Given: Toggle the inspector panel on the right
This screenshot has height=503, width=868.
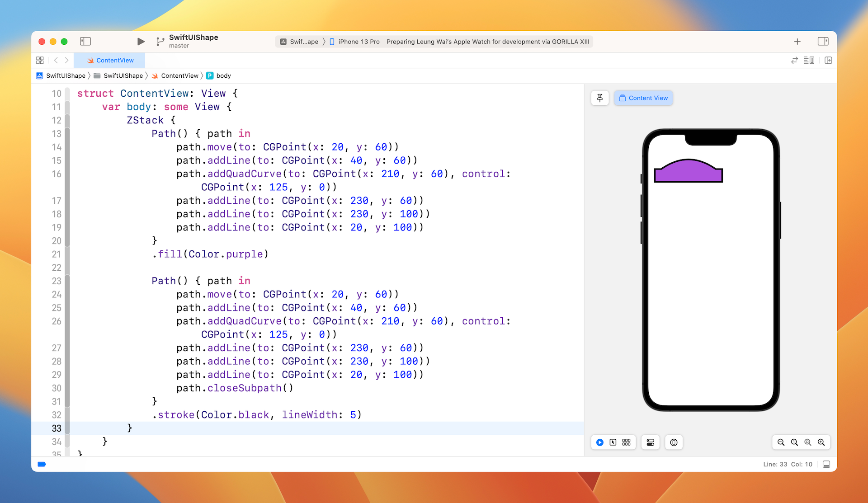Looking at the screenshot, I should coord(823,42).
